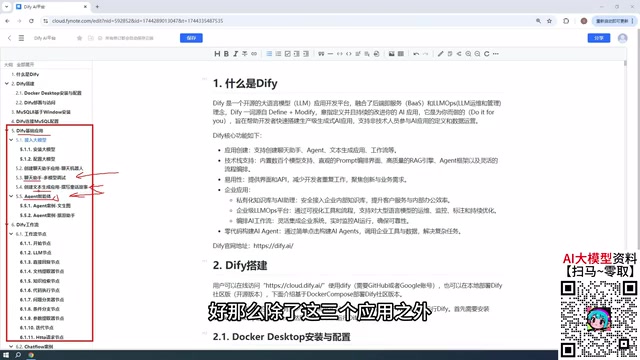This screenshot has height=360, width=640.
Task: Jump to '2.1. Docker Desktop' outline entry
Action: click(49, 93)
